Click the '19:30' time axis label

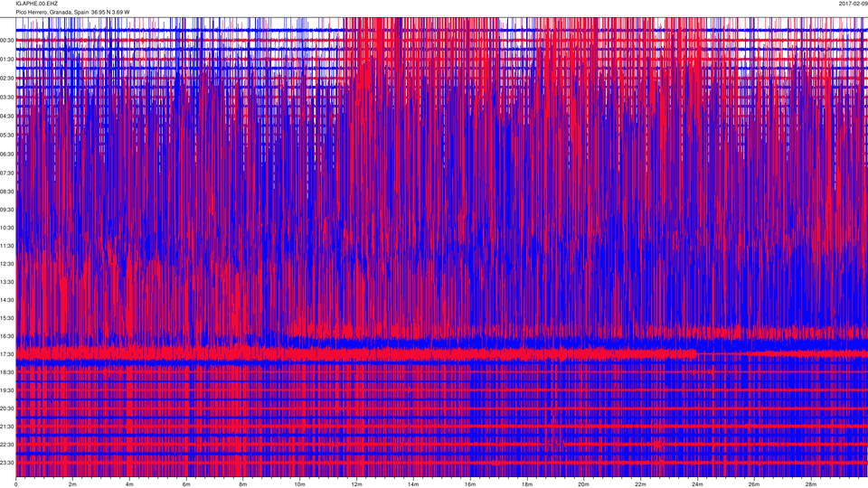6,390
